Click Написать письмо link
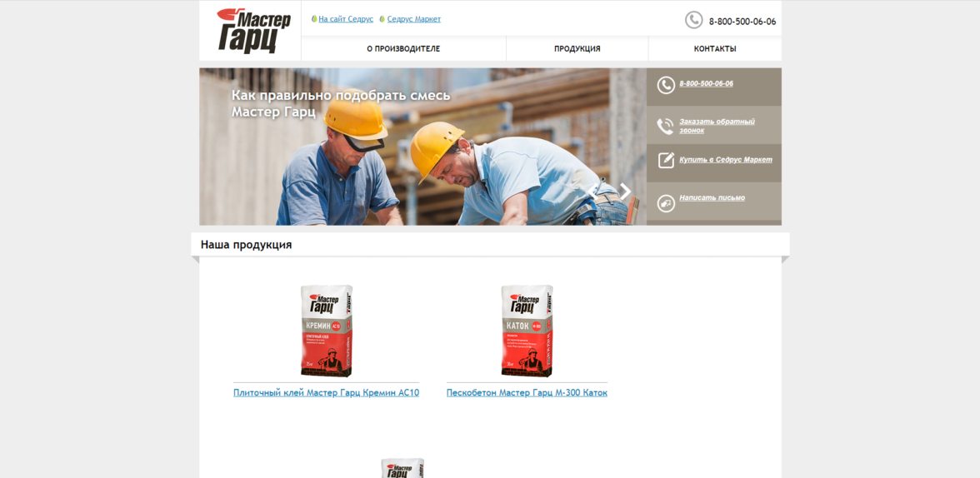The image size is (980, 478). (712, 198)
